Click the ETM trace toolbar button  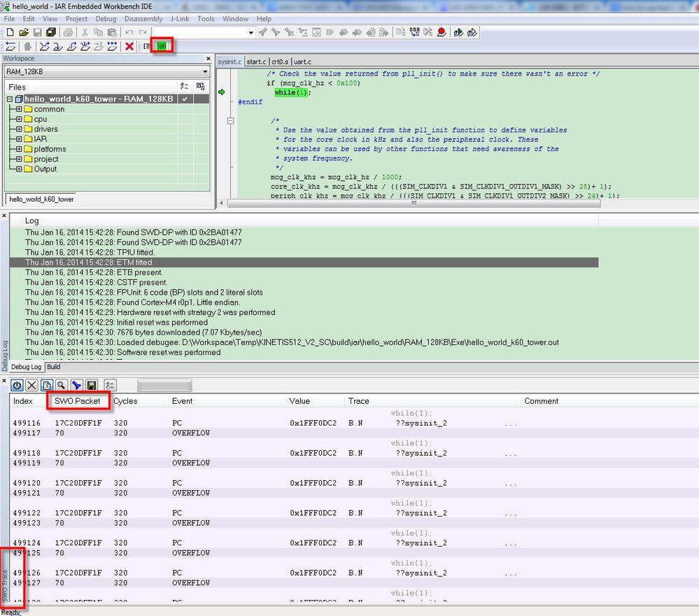pos(146,46)
